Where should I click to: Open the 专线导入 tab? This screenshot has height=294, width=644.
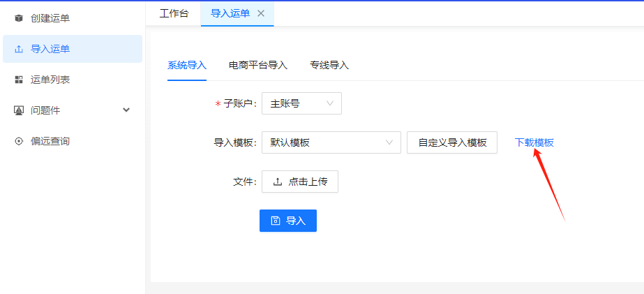coord(329,66)
